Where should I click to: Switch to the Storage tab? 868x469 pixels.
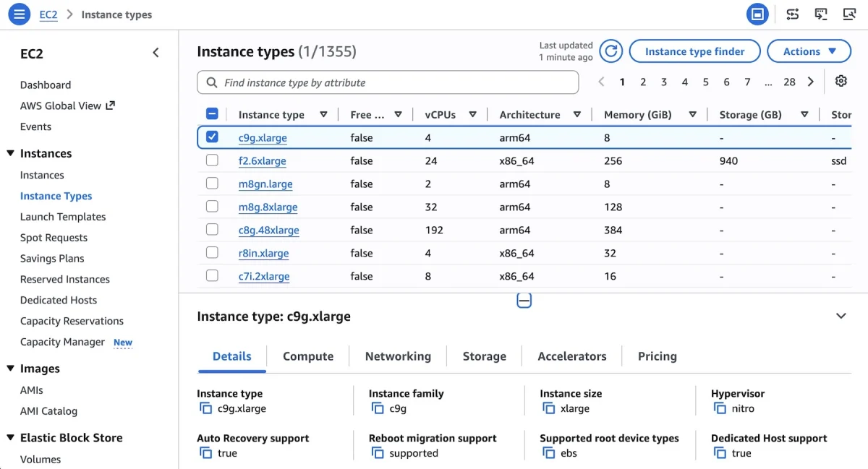pyautogui.click(x=485, y=356)
